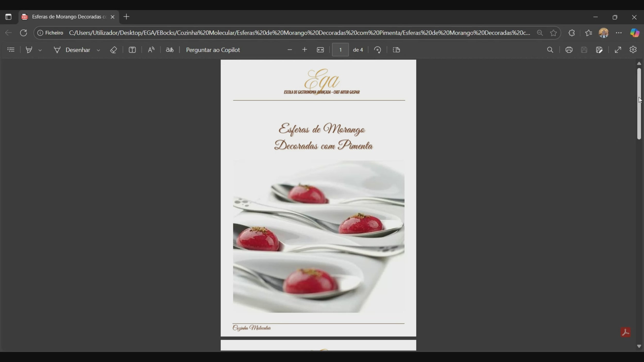Enter full screen PDF mode

(618, 50)
